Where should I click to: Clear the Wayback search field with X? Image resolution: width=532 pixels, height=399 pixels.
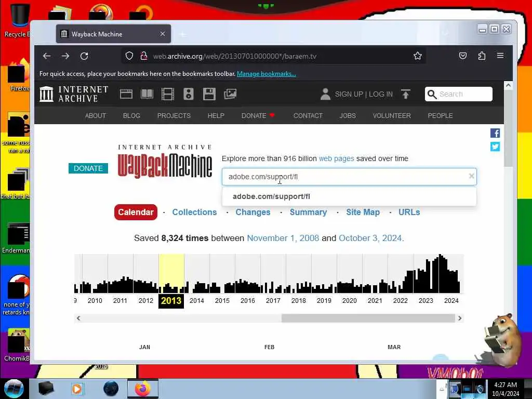pos(471,176)
